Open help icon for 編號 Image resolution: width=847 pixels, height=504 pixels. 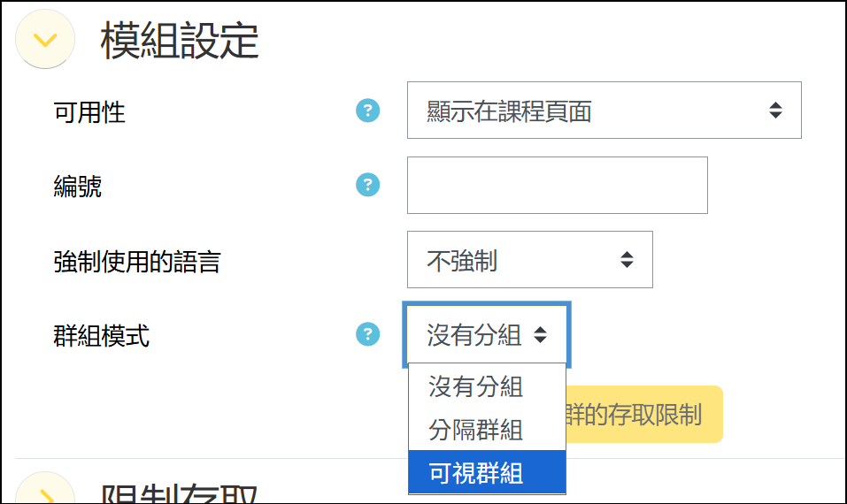tap(368, 185)
